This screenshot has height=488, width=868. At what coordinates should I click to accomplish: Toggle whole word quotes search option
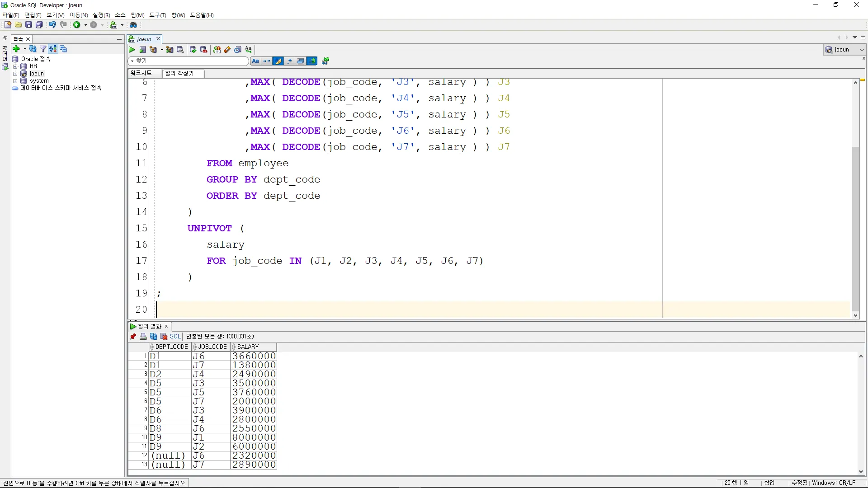267,61
